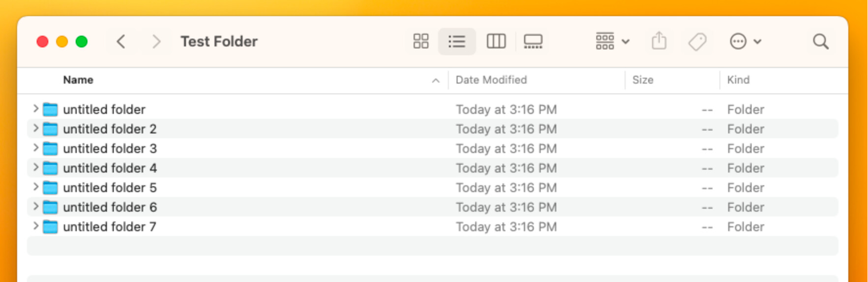Screen dimensions: 868x282
Task: Click the Share icon in toolbar
Action: (x=659, y=41)
